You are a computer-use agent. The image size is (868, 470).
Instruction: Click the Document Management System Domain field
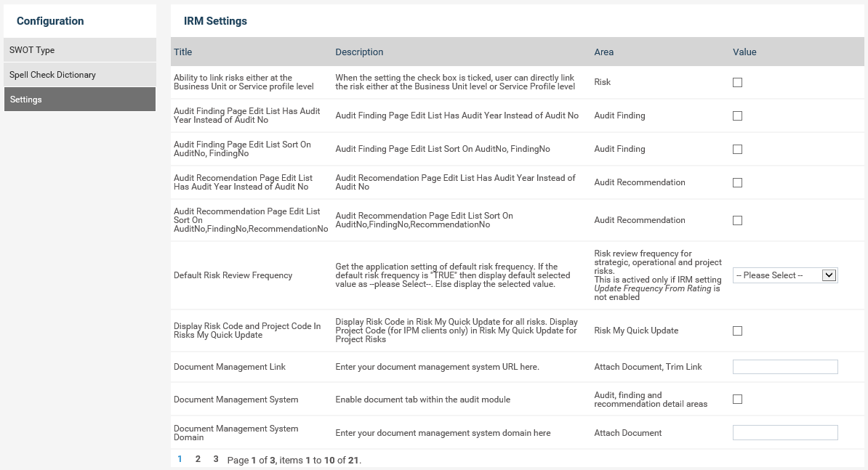[x=785, y=433]
